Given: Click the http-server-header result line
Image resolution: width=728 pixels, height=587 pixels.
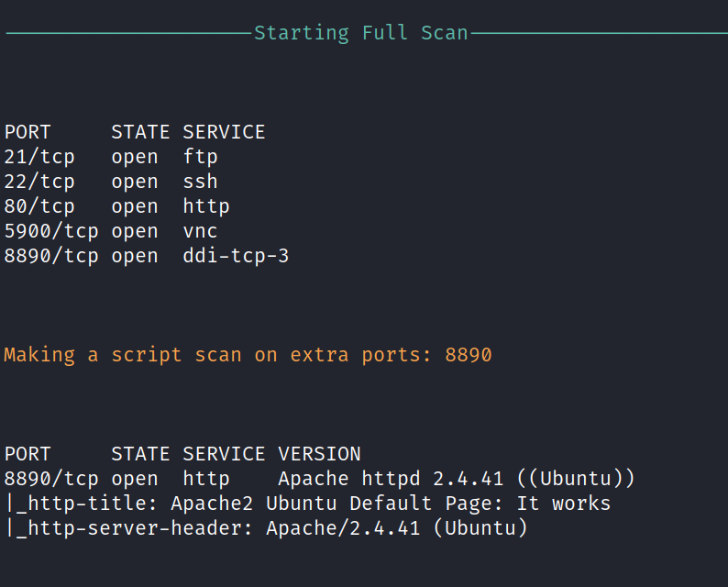Looking at the screenshot, I should pyautogui.click(x=266, y=528).
